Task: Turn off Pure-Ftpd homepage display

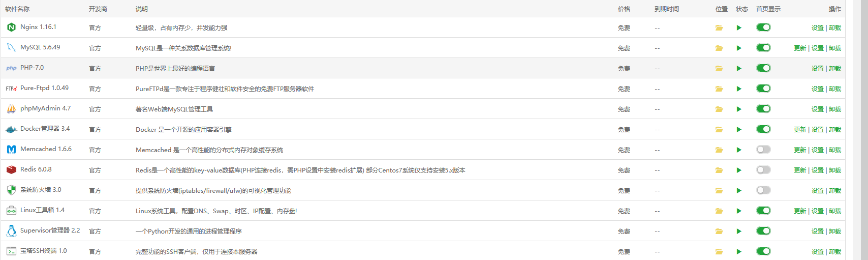Action: tap(763, 89)
